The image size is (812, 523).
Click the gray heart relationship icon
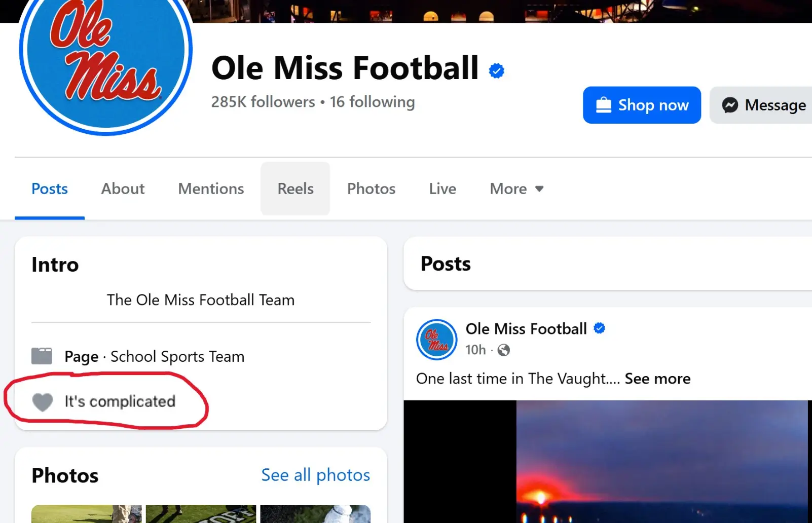[43, 402]
